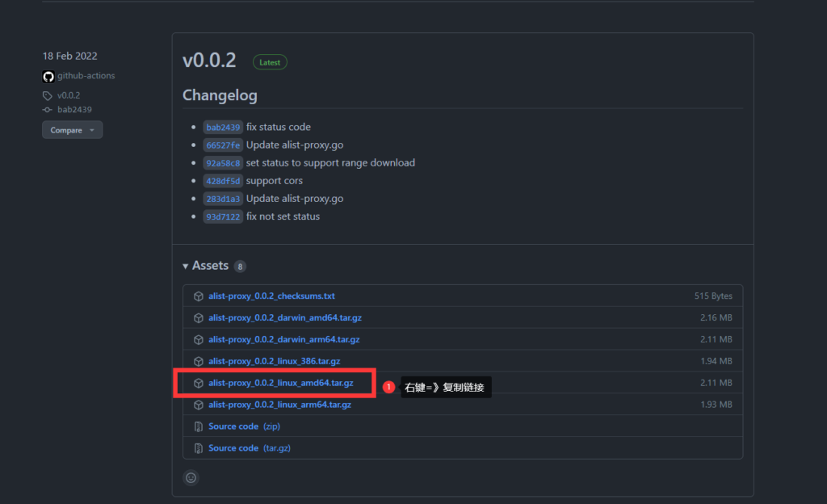The image size is (827, 504).
Task: Click package icon for linux_386 asset
Action: 199,361
